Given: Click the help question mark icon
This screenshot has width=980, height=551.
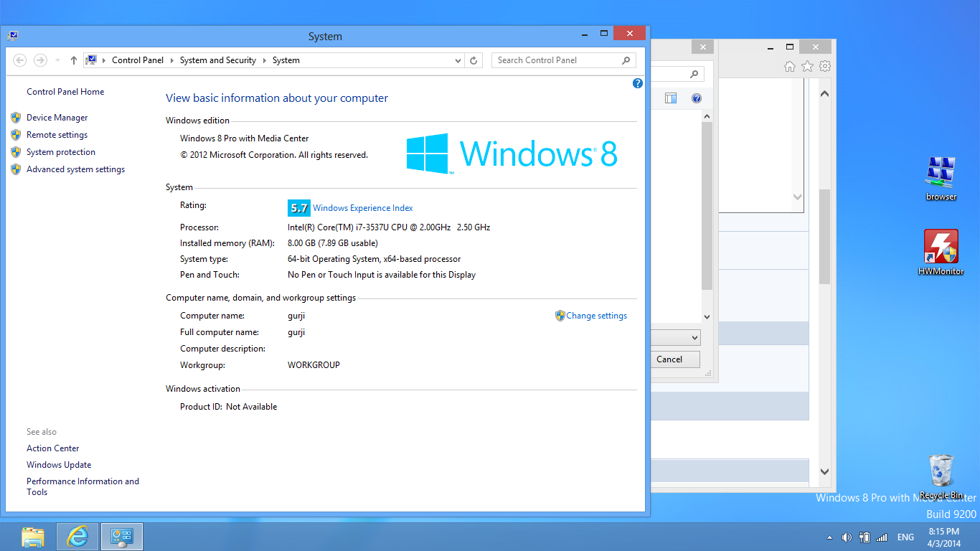Looking at the screenshot, I should tap(637, 84).
